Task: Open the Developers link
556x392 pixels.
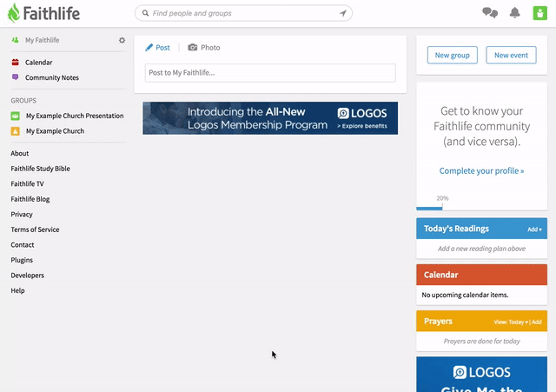Action: pos(27,276)
